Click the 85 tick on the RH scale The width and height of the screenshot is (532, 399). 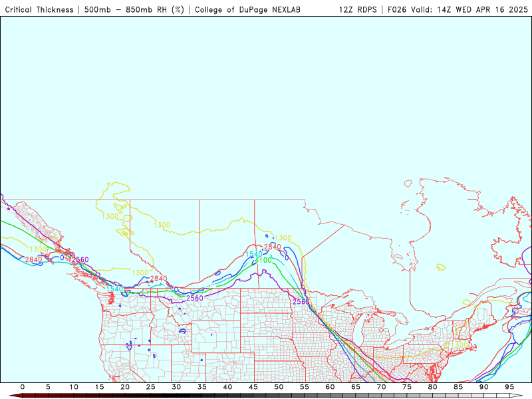coord(458,387)
